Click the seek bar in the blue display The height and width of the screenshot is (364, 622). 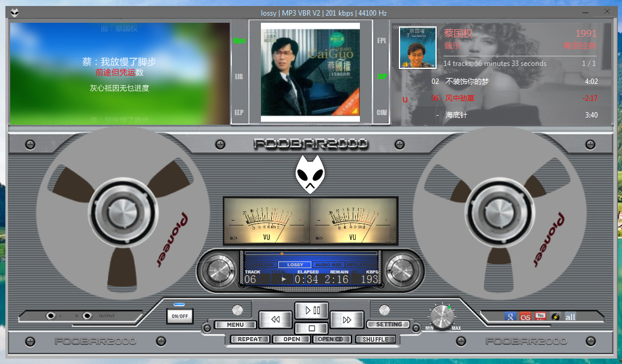(311, 254)
